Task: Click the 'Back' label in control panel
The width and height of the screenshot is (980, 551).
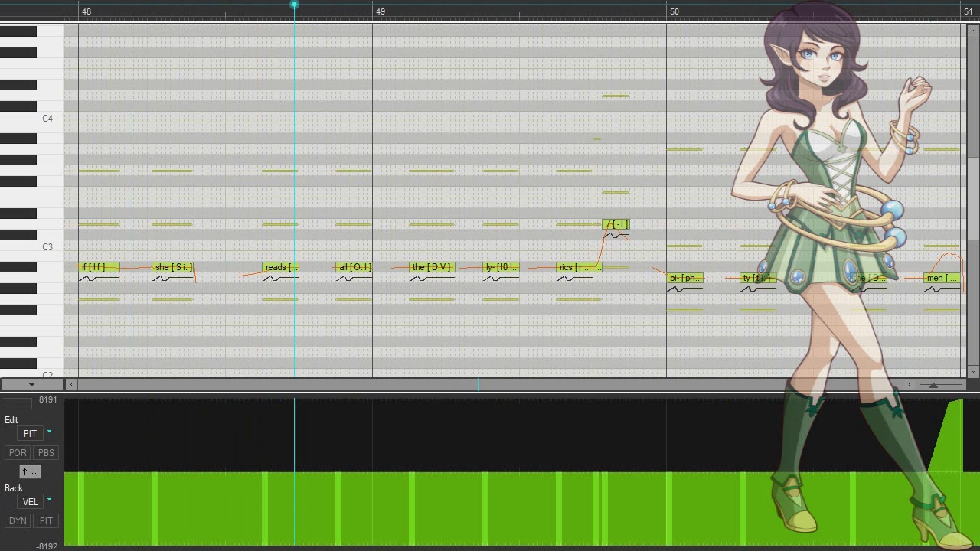Action: (x=14, y=488)
